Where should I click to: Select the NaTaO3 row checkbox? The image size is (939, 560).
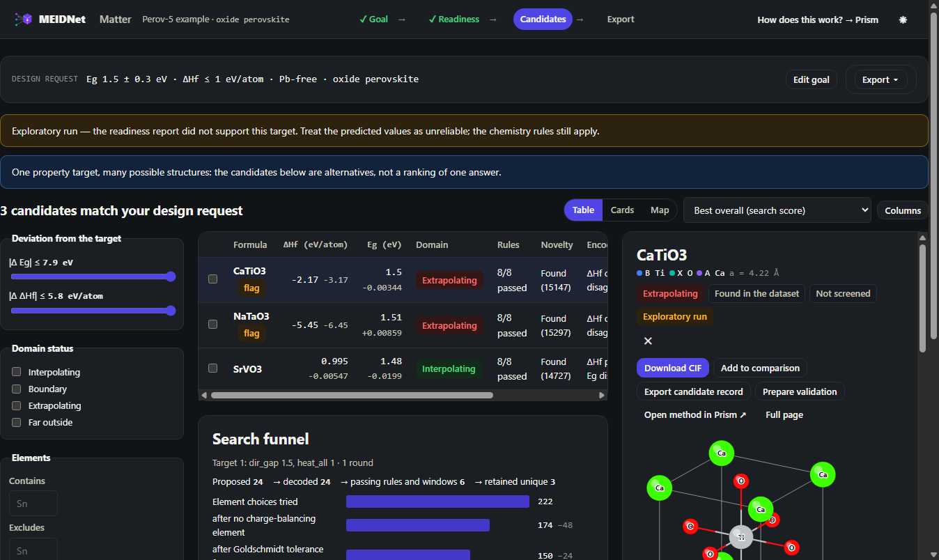(213, 324)
